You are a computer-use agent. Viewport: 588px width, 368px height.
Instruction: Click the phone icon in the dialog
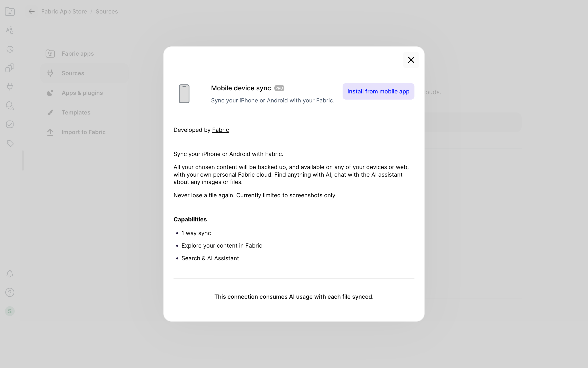click(184, 94)
